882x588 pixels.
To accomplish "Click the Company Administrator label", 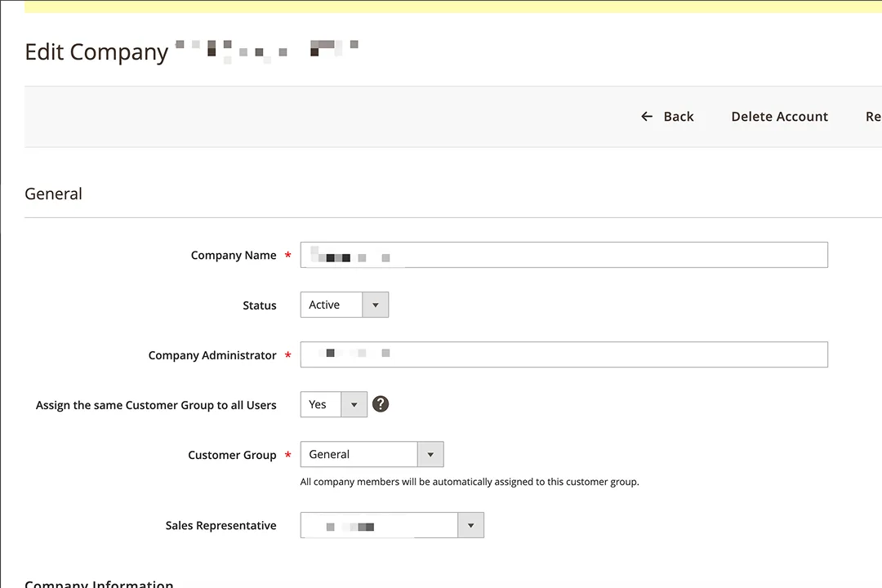I will (x=212, y=355).
